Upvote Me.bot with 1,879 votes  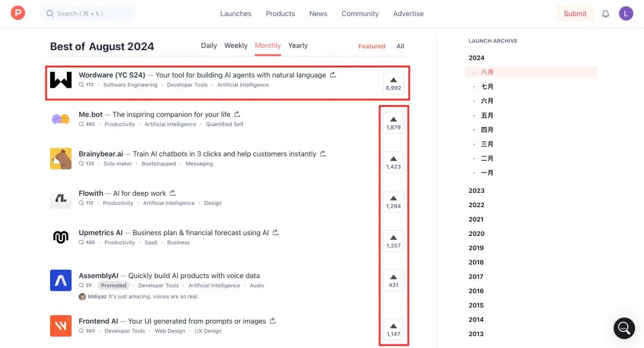[x=394, y=123]
